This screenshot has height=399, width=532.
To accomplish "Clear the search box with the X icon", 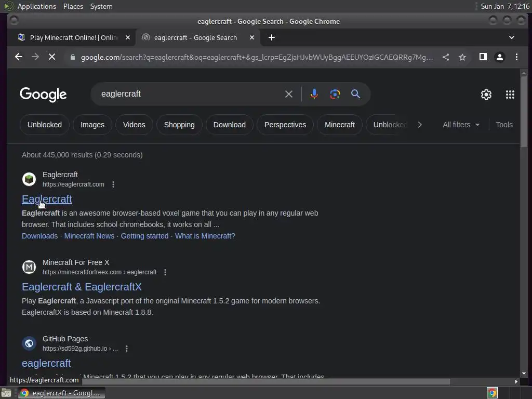I will (x=289, y=94).
